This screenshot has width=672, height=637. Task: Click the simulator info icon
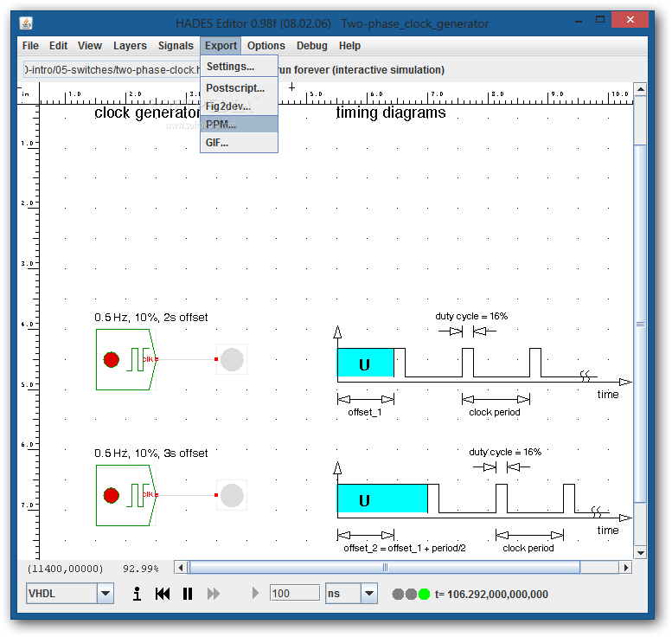(x=137, y=594)
